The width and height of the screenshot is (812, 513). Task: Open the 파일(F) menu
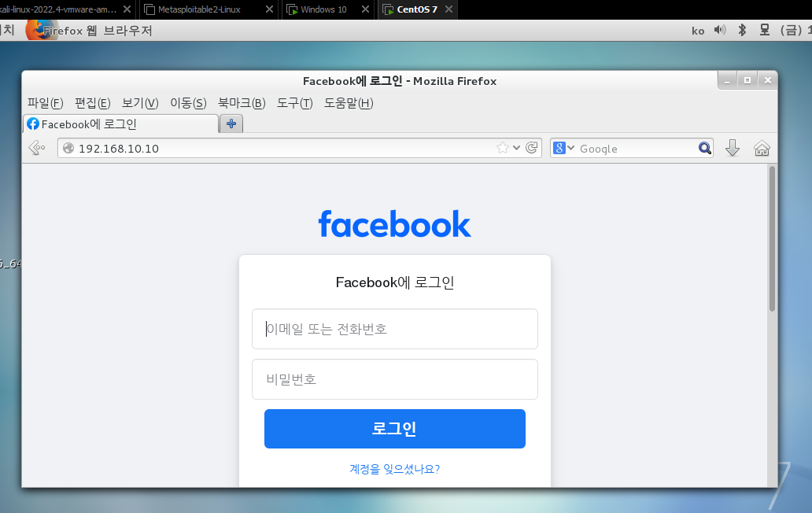pyautogui.click(x=46, y=103)
